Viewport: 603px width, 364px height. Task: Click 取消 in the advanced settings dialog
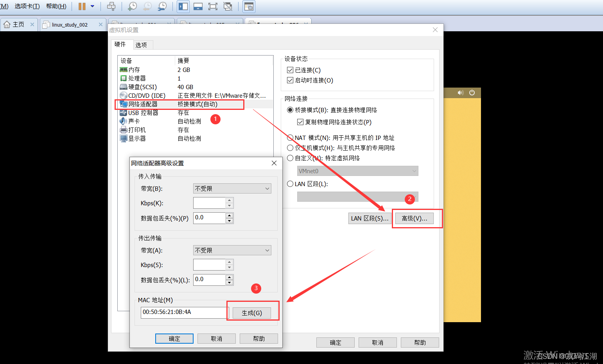coord(217,339)
